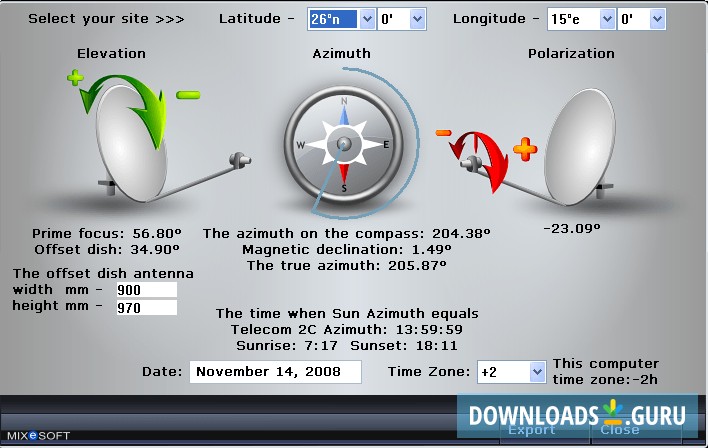Click the MIXeSOFT logo

click(38, 436)
